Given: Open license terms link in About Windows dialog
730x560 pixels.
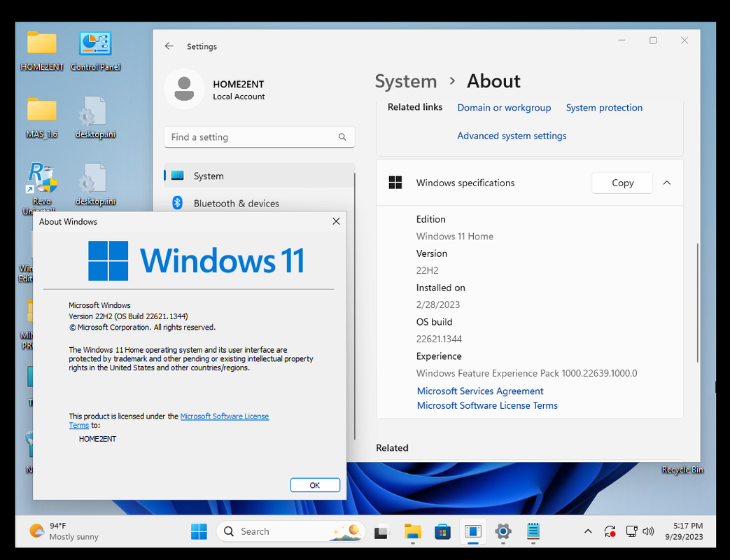Looking at the screenshot, I should tap(225, 416).
